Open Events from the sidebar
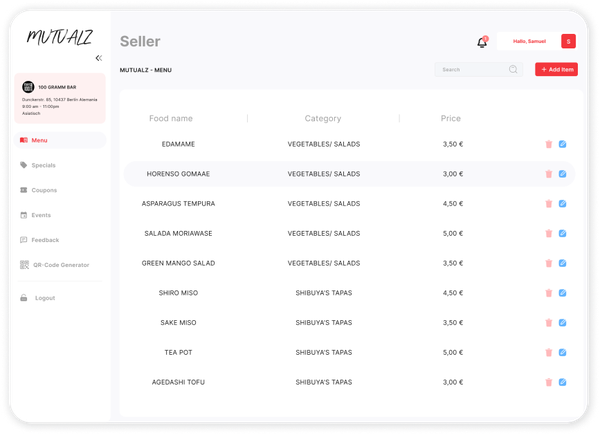The width and height of the screenshot is (600, 435). point(41,215)
